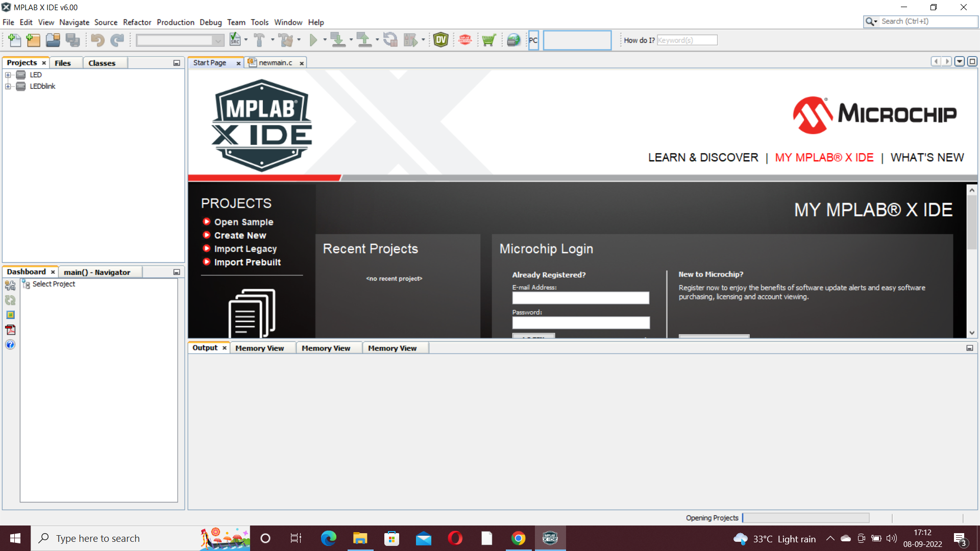Open the editor tabs list dropdown

point(960,62)
